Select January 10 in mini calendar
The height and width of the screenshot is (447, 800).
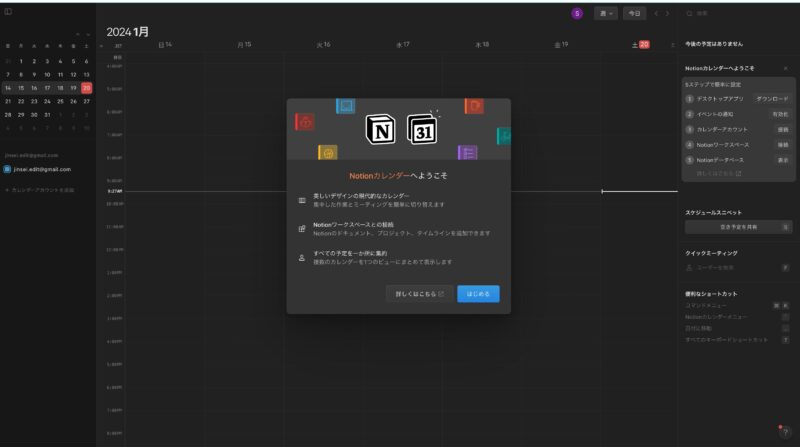(47, 74)
